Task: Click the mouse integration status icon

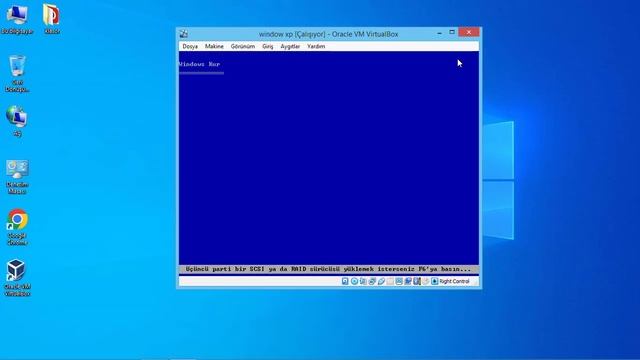Action: (426, 281)
